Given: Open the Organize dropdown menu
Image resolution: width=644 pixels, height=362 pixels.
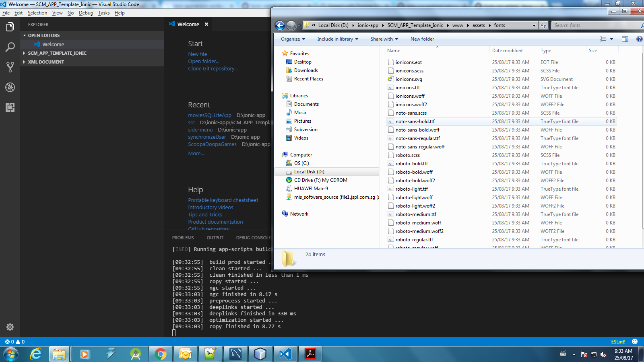Looking at the screenshot, I should 293,39.
